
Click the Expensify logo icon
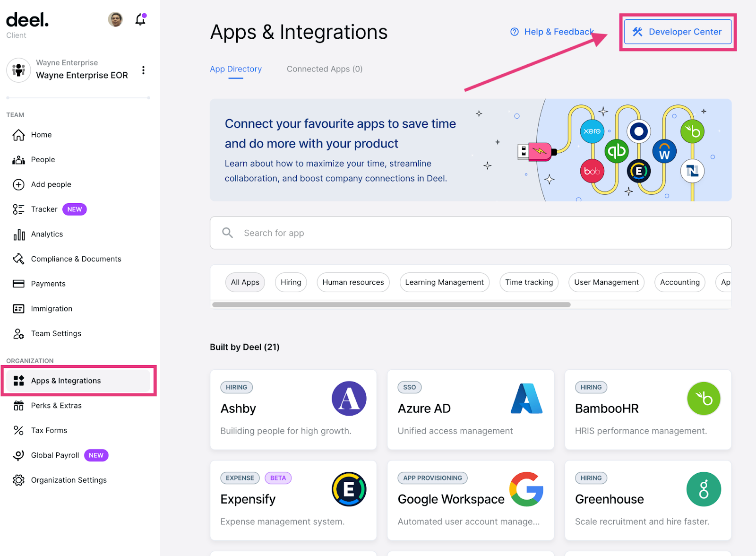tap(349, 489)
